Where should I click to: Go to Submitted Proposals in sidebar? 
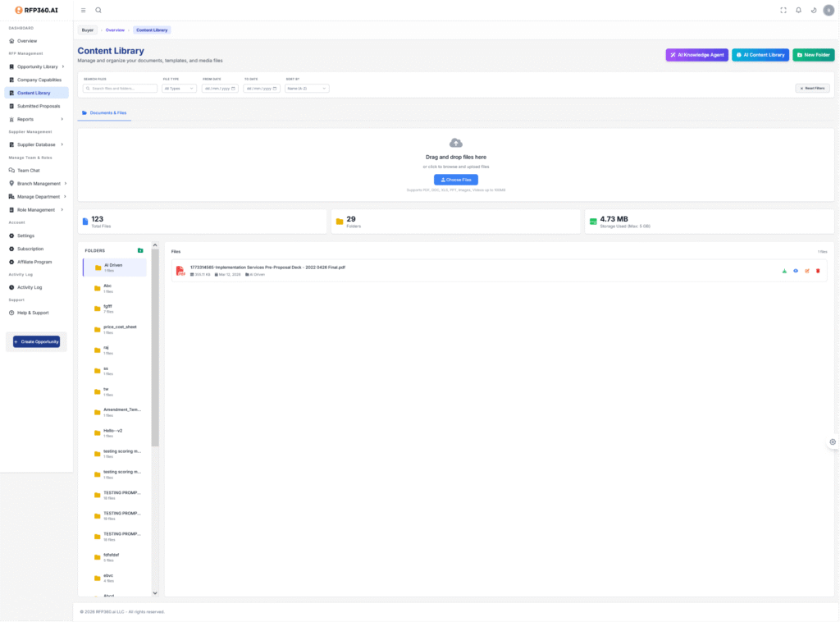tap(38, 106)
